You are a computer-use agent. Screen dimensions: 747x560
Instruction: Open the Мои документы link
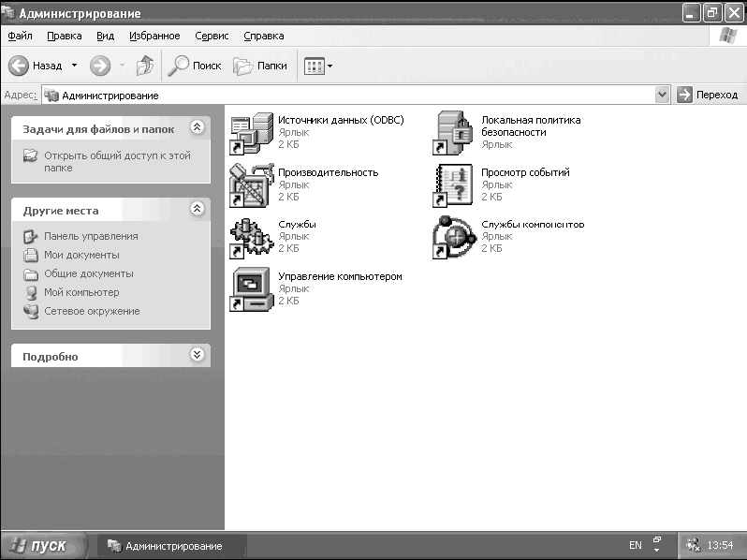pyautogui.click(x=82, y=255)
